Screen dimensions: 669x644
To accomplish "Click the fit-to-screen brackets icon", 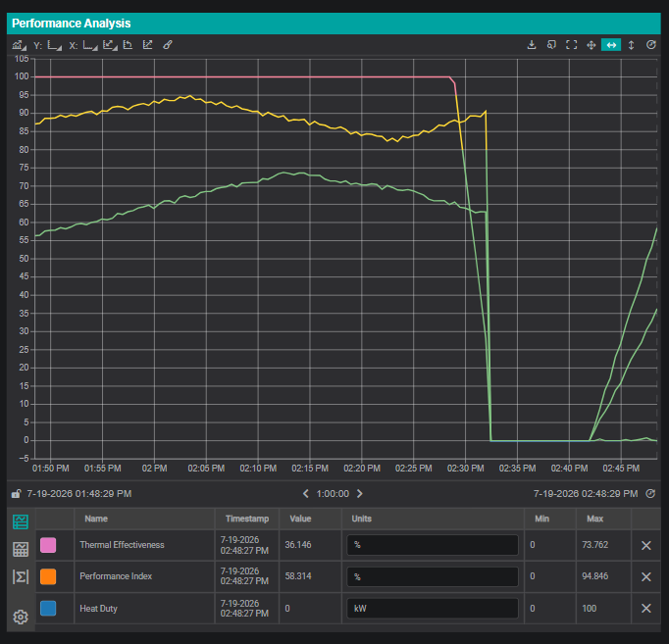I will pos(571,45).
